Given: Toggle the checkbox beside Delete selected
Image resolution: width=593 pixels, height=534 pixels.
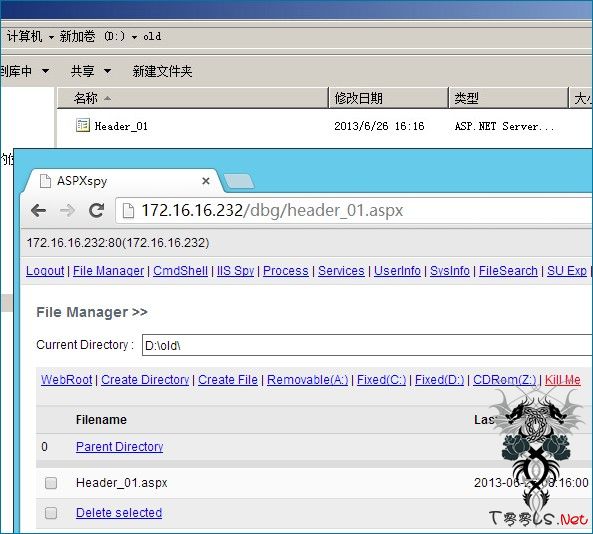Looking at the screenshot, I should [x=51, y=513].
